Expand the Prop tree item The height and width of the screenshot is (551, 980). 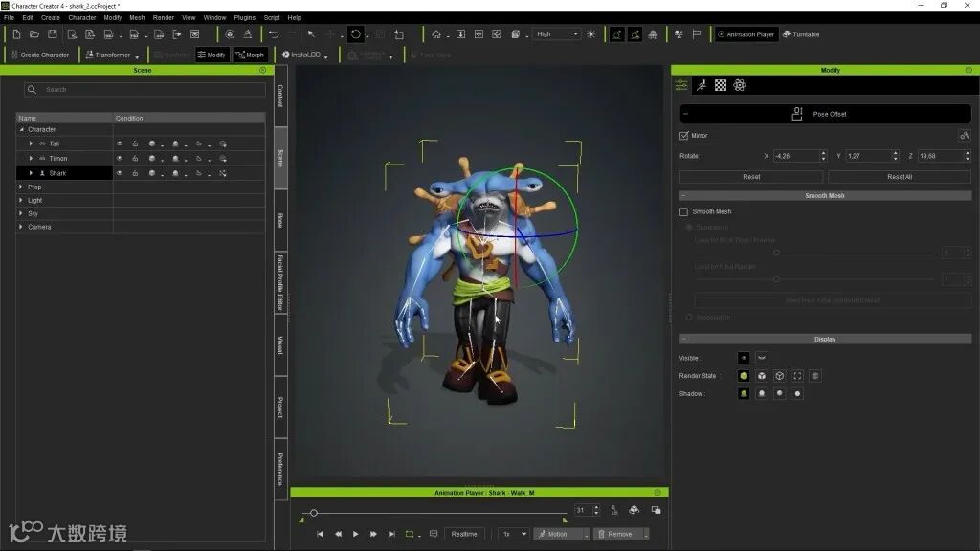[x=22, y=187]
